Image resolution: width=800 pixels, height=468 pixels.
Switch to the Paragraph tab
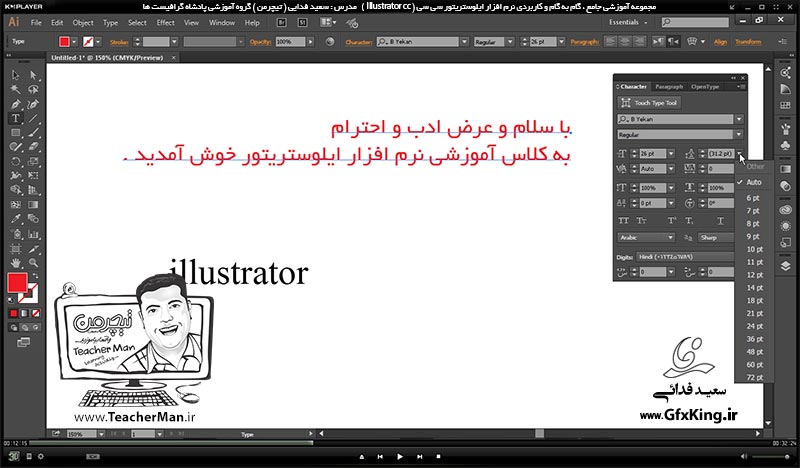(669, 87)
